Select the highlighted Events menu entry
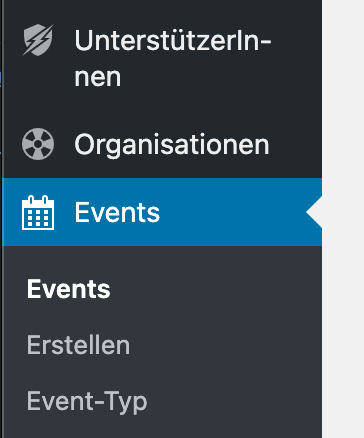This screenshot has height=438, width=364. tap(162, 212)
